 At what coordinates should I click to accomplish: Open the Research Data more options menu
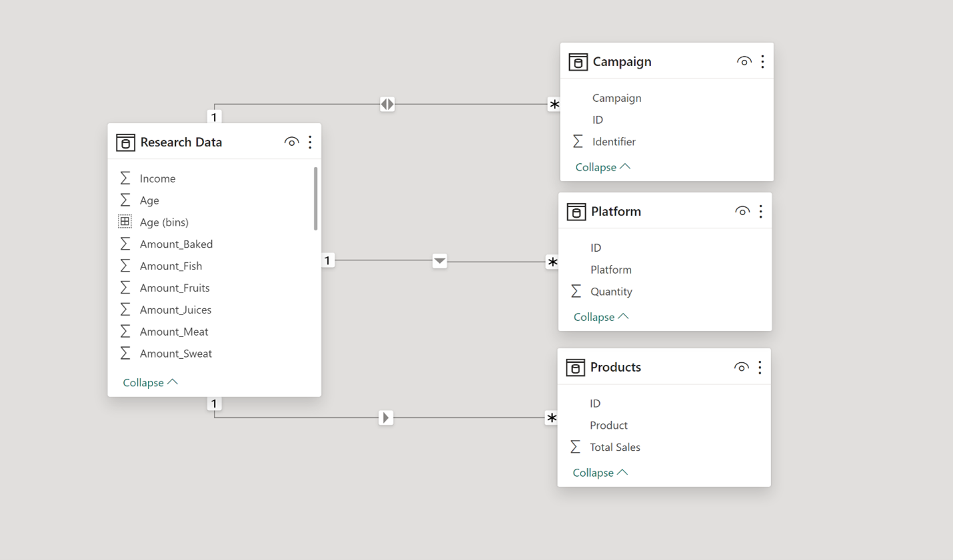pos(310,142)
